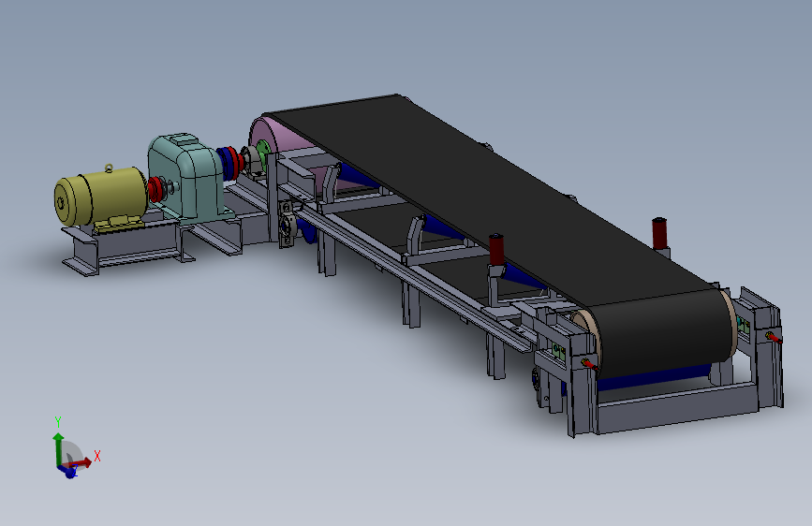Screen dimensions: 812x526
Task: Click the red X axis arrow of the triad
Action: [81, 462]
